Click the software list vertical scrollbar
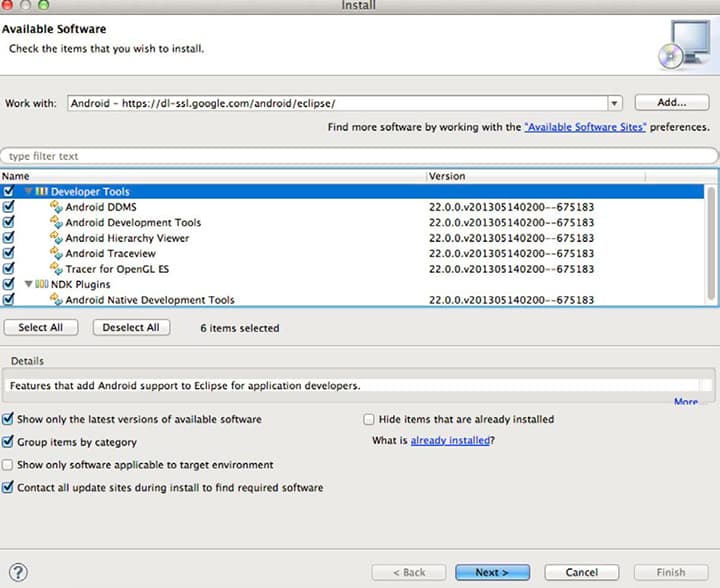 (711, 243)
